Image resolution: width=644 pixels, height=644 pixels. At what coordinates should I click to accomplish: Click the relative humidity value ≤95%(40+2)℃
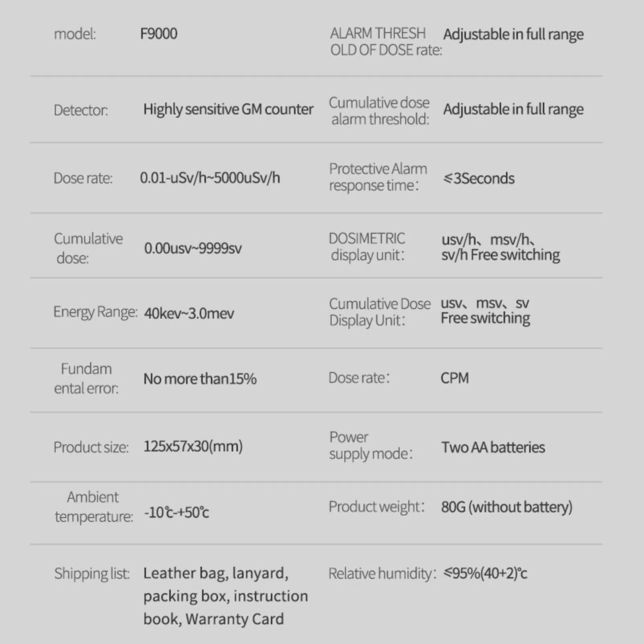pyautogui.click(x=485, y=574)
